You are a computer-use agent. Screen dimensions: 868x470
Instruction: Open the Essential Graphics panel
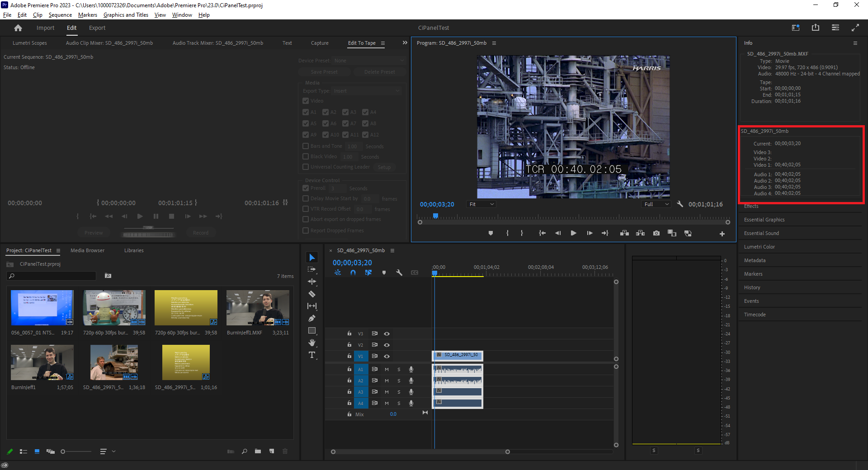(x=764, y=220)
